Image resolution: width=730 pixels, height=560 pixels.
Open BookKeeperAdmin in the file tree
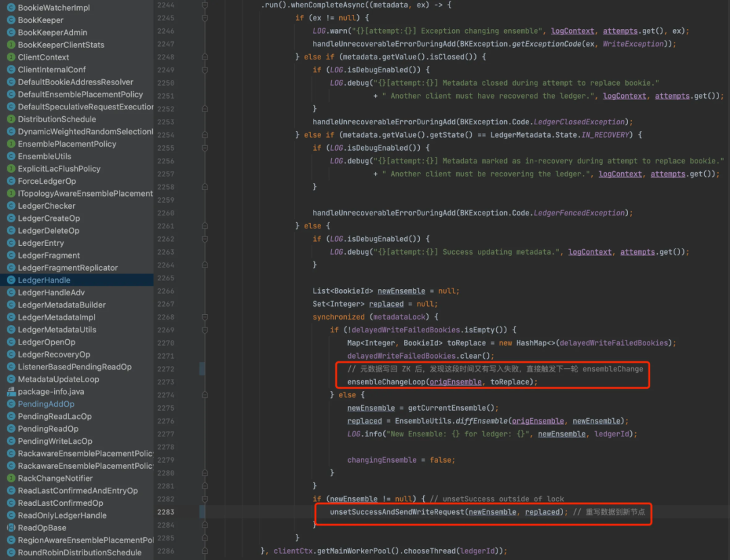click(53, 32)
